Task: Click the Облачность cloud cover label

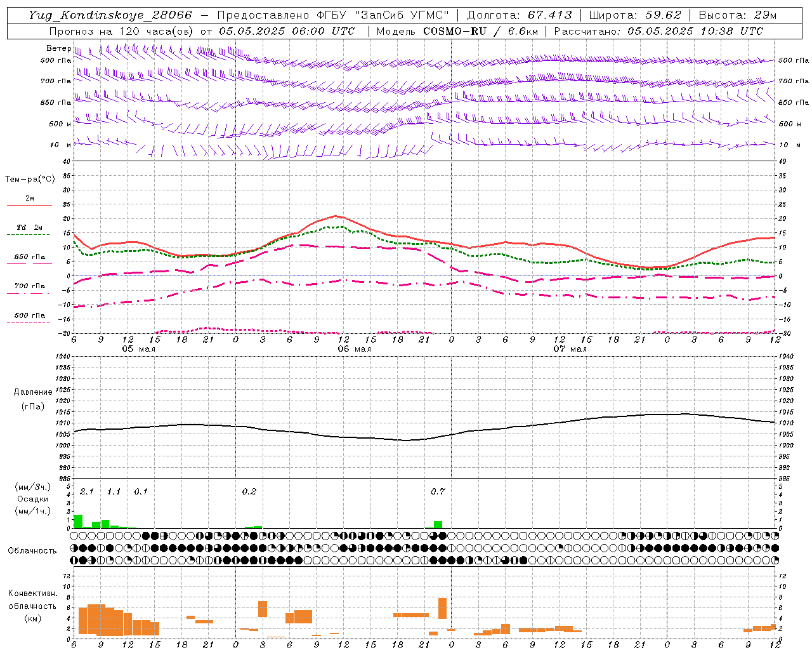Action: click(x=32, y=551)
